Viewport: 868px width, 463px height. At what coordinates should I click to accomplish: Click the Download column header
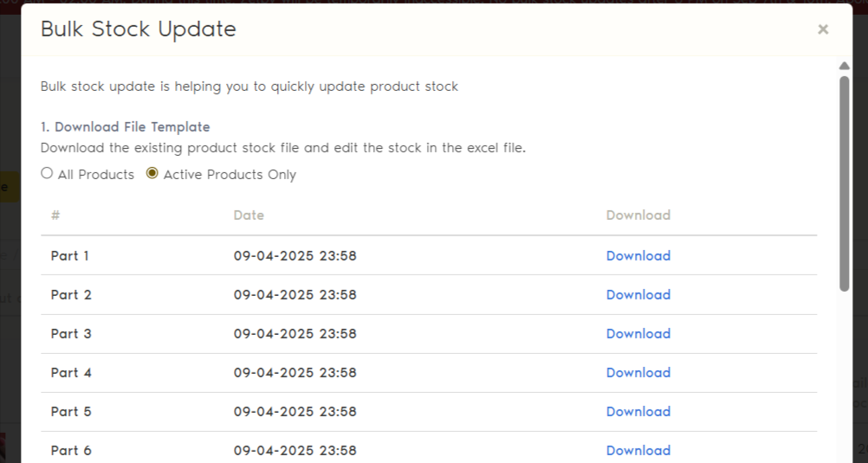(638, 215)
